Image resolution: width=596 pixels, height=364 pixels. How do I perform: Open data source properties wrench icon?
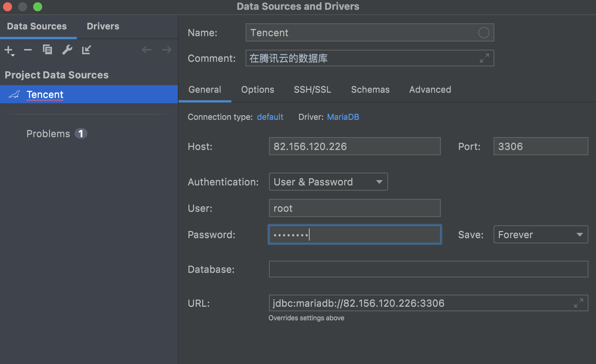67,50
